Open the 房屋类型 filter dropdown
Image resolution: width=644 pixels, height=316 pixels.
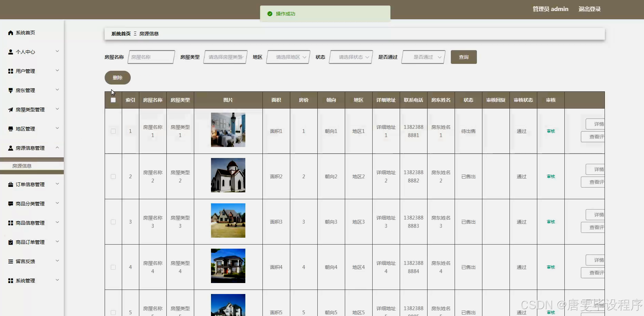click(x=225, y=57)
